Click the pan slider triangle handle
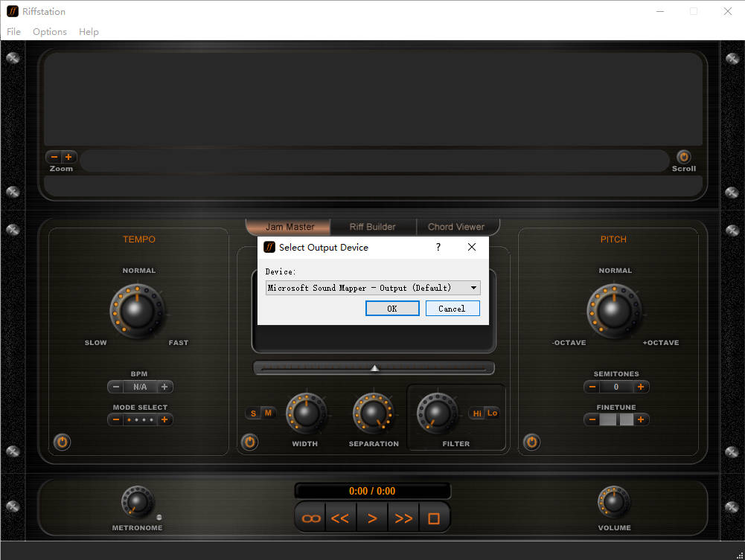This screenshot has height=560, width=745. 375,368
